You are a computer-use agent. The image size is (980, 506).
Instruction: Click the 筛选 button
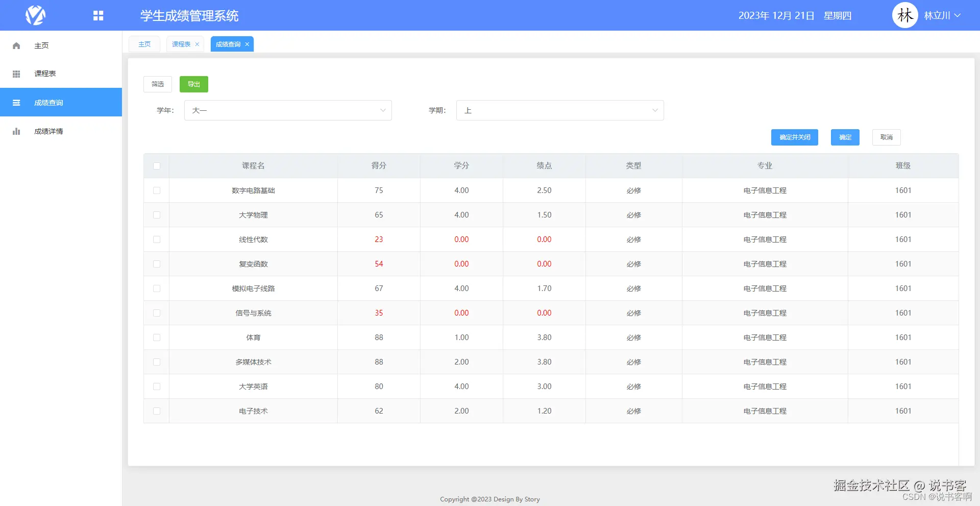(158, 84)
